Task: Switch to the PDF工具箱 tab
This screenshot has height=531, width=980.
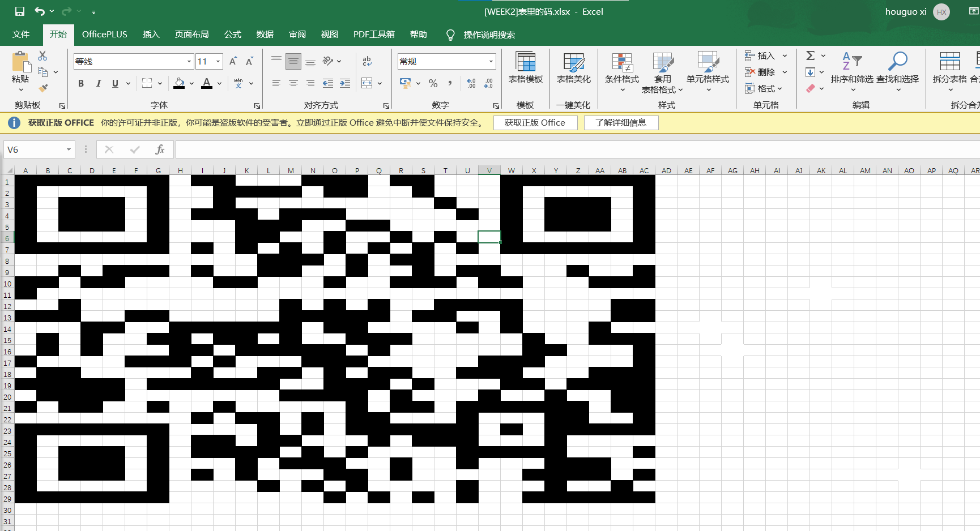Action: tap(374, 35)
